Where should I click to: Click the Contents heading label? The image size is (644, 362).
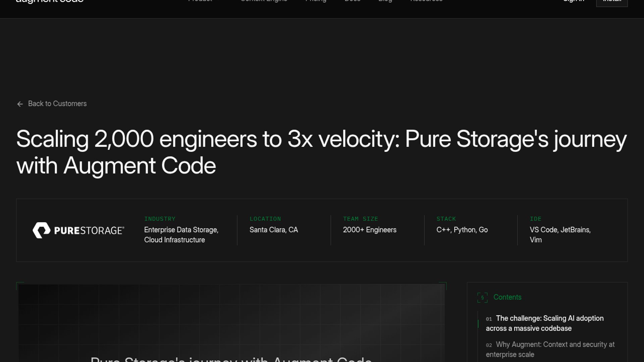507,297
